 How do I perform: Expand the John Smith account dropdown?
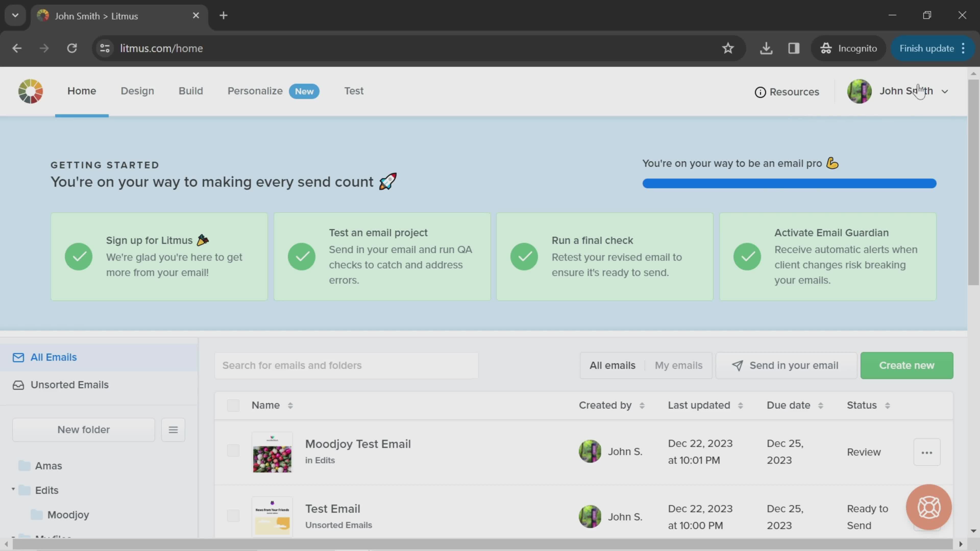[945, 92]
